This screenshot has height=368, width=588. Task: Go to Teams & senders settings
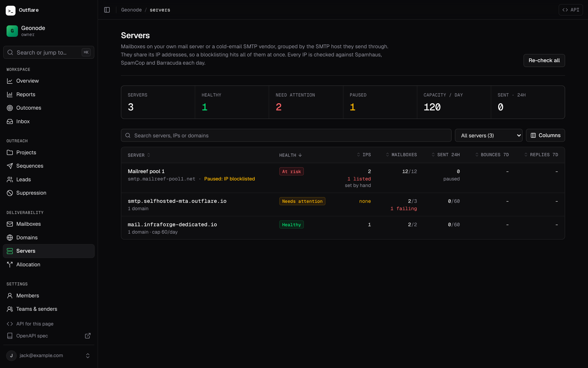click(x=49, y=309)
